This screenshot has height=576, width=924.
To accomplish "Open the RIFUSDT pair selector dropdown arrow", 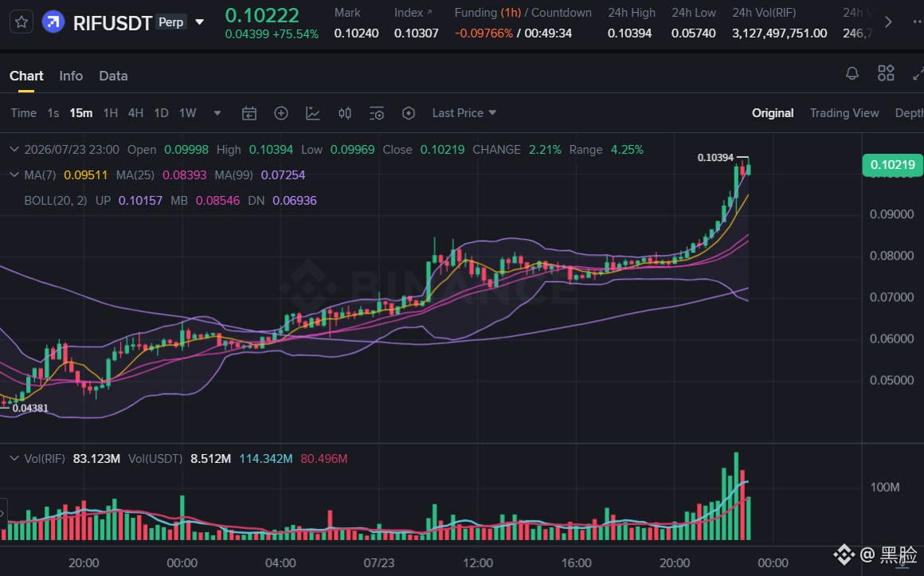I will pyautogui.click(x=200, y=22).
